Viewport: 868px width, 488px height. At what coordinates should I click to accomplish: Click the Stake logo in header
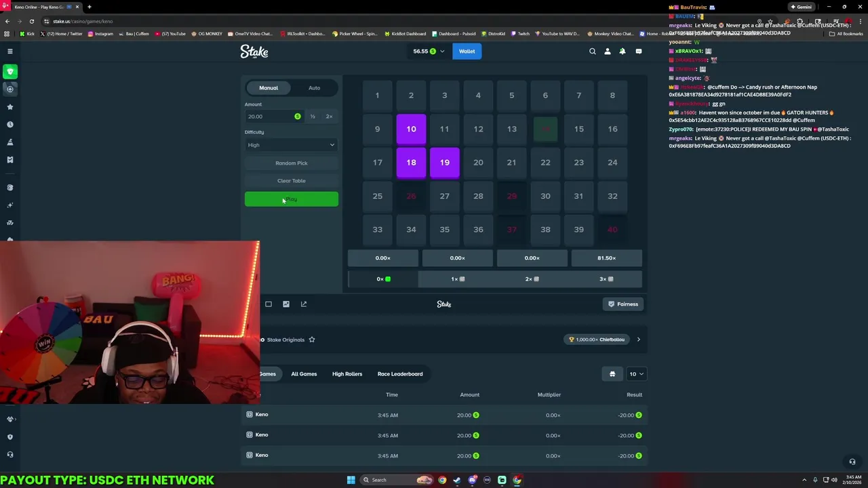254,52
